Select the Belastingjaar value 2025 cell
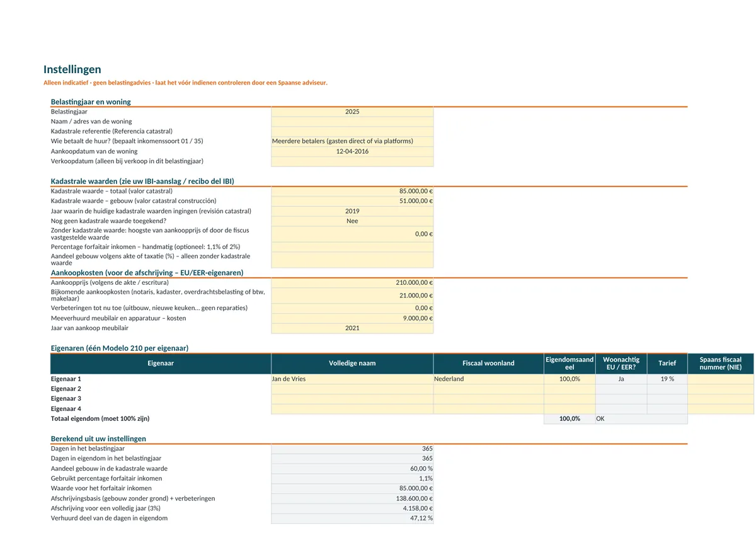Viewport: 756px width, 535px height. click(x=352, y=112)
